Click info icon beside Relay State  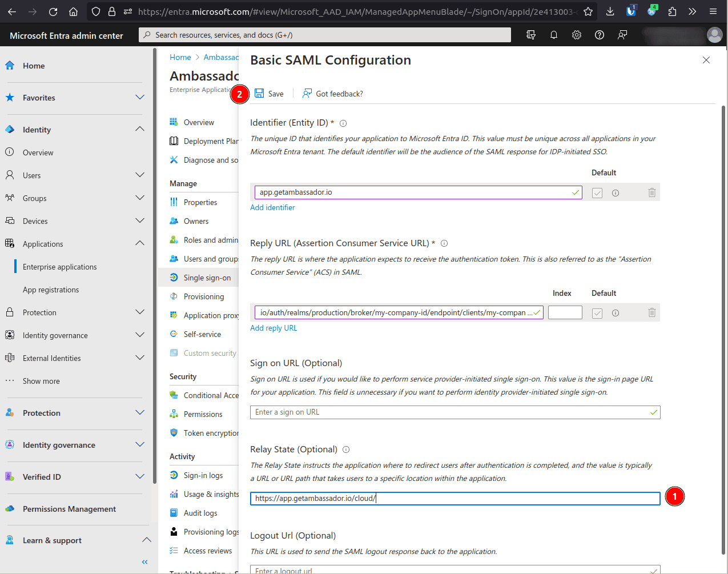pos(346,449)
